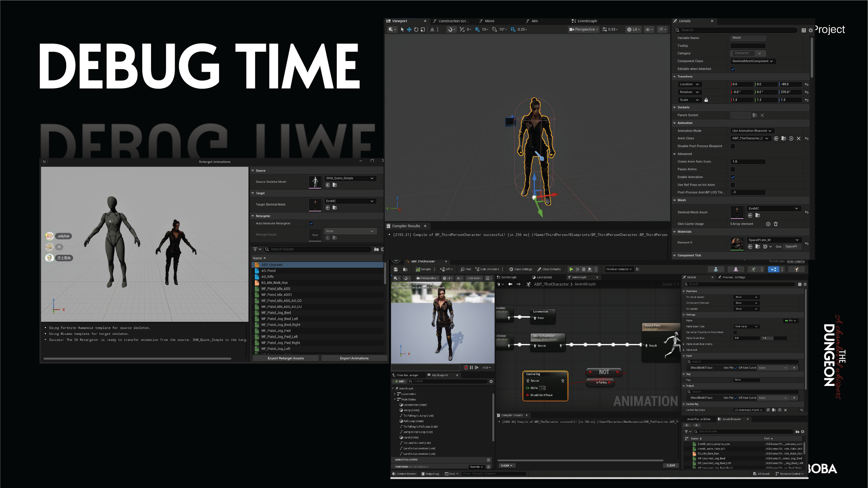Click the CLEAR button in compiler results

[671, 465]
